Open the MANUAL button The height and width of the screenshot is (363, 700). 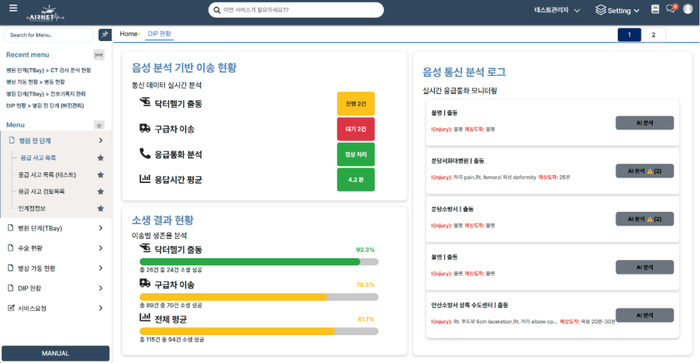pos(55,353)
